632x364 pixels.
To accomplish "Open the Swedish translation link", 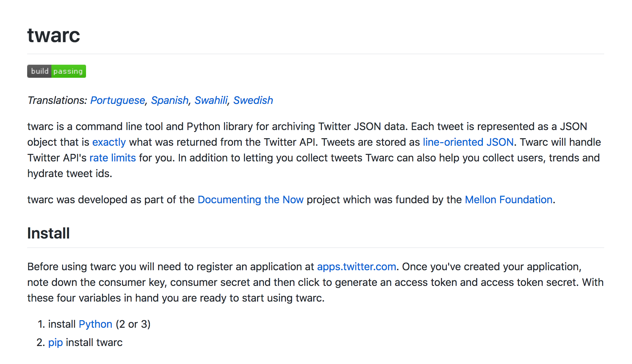I will pyautogui.click(x=253, y=100).
